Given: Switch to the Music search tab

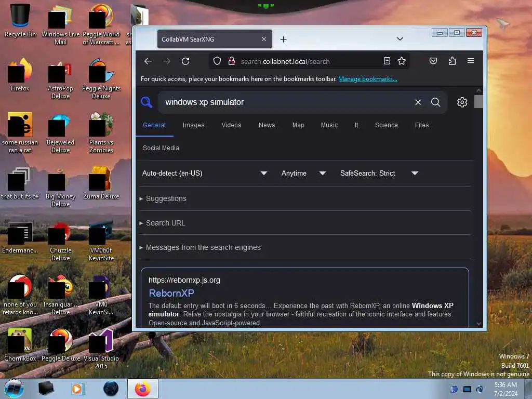Looking at the screenshot, I should tap(329, 125).
